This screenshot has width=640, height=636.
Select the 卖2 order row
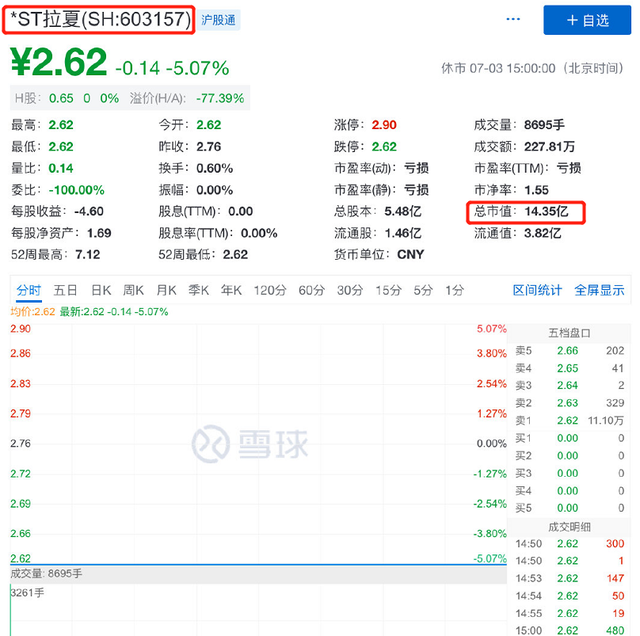click(569, 403)
